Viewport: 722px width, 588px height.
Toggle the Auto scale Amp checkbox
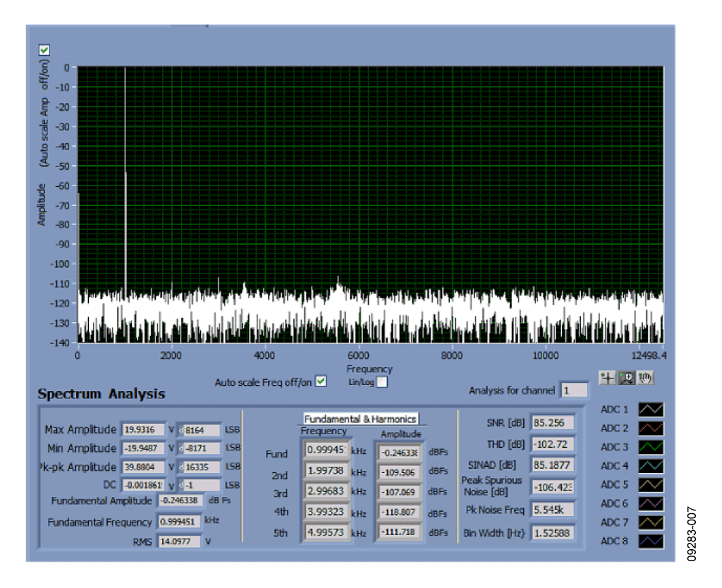click(x=44, y=50)
